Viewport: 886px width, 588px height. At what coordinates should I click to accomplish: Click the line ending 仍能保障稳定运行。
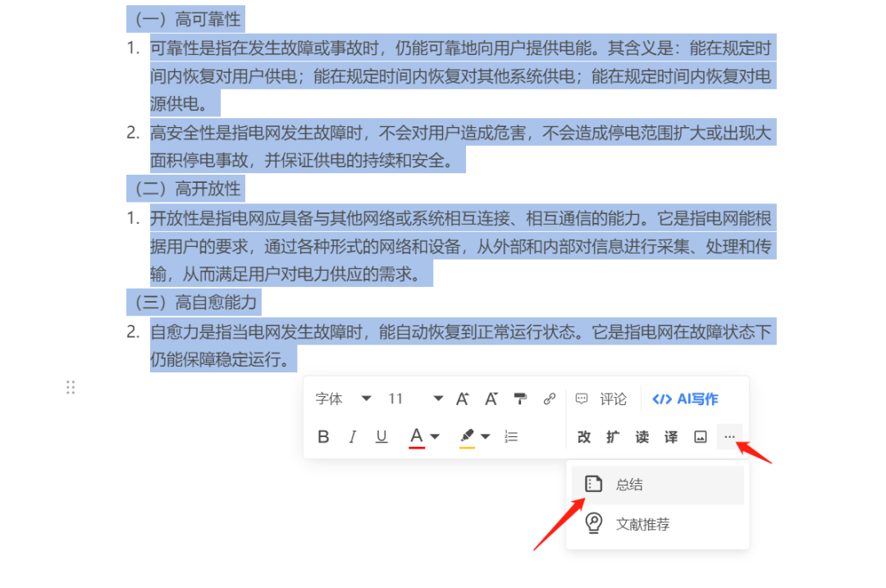coord(223,359)
